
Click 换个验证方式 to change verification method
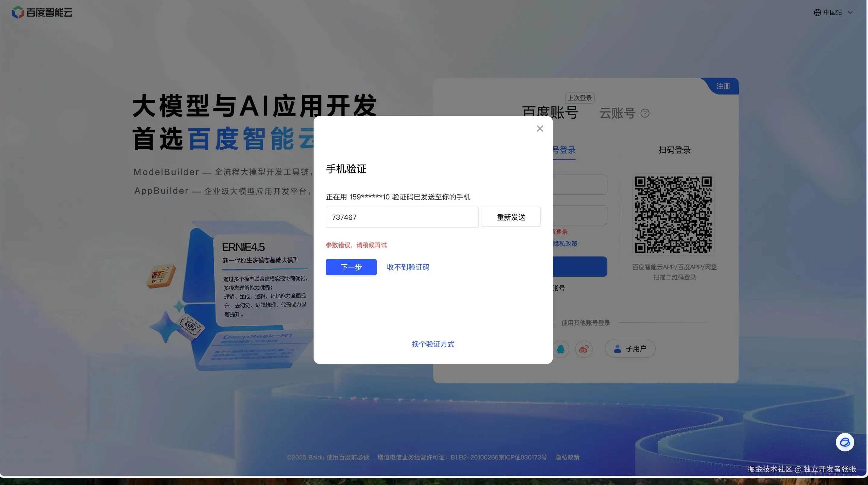coord(433,344)
